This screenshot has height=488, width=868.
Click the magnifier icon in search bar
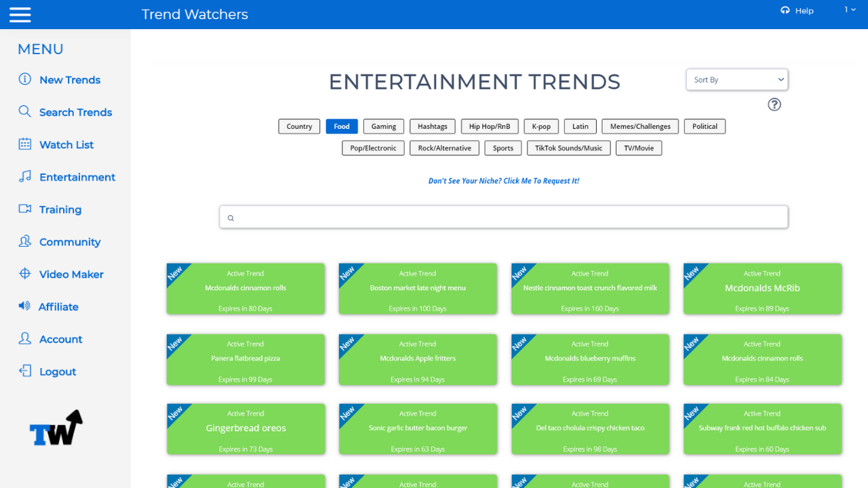pos(231,218)
